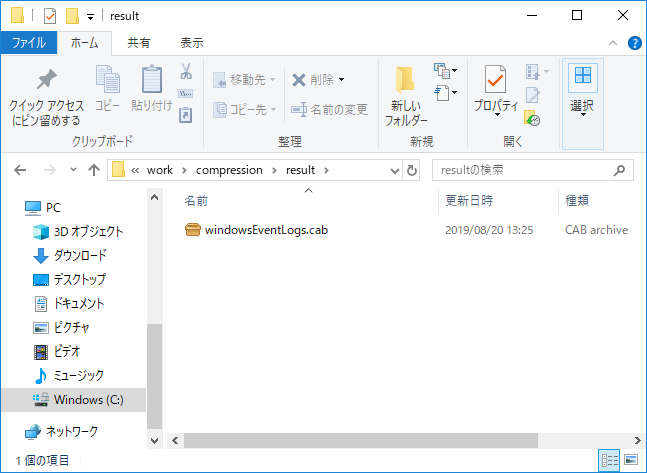The image size is (647, 473).
Task: Refresh the result folder view
Action: tap(411, 170)
